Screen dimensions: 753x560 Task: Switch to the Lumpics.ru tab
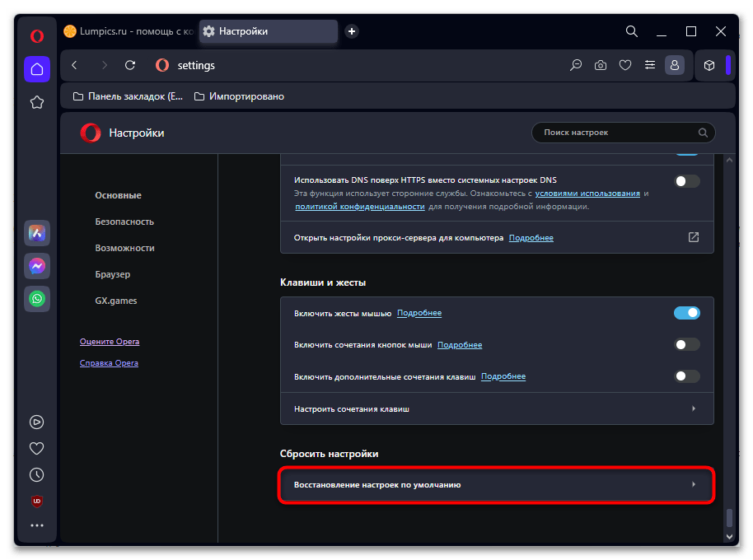(129, 31)
